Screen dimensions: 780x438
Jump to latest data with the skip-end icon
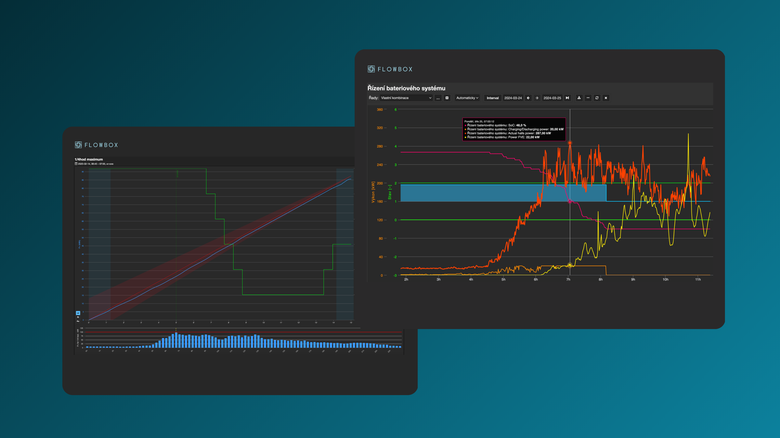[567, 98]
